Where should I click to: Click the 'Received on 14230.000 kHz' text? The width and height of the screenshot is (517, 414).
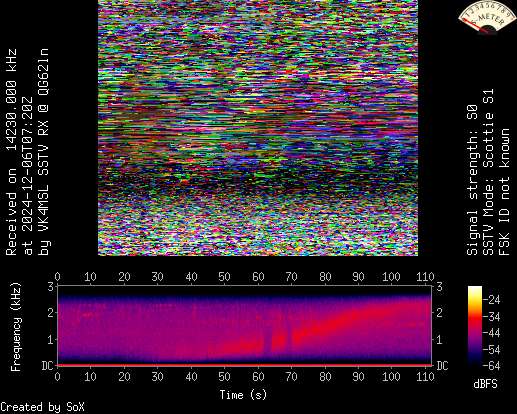pyautogui.click(x=11, y=152)
